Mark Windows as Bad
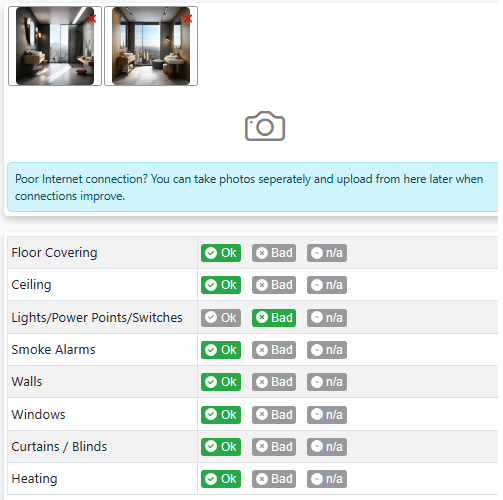 tap(274, 415)
